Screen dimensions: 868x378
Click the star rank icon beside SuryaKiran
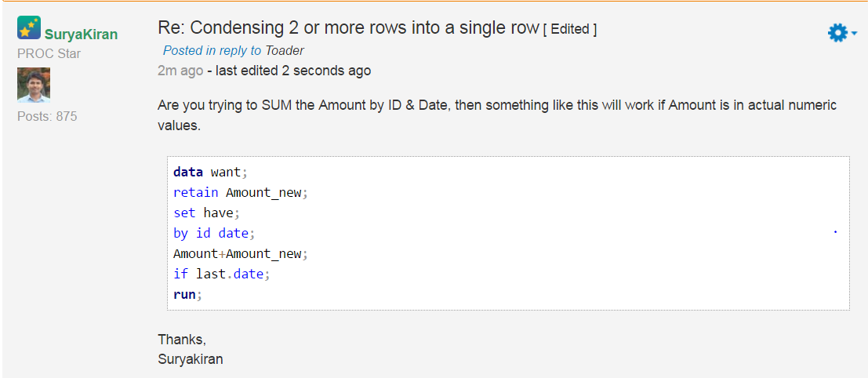coord(29,28)
